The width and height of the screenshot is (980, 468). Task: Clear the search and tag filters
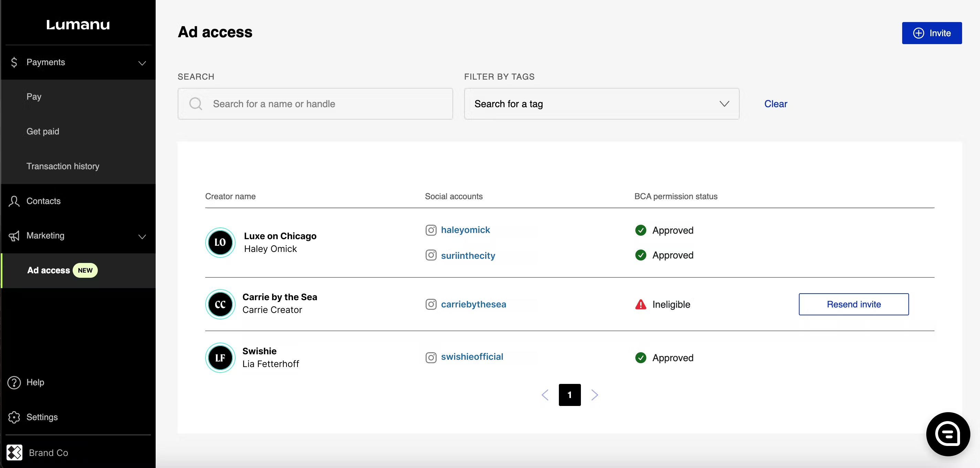coord(775,104)
